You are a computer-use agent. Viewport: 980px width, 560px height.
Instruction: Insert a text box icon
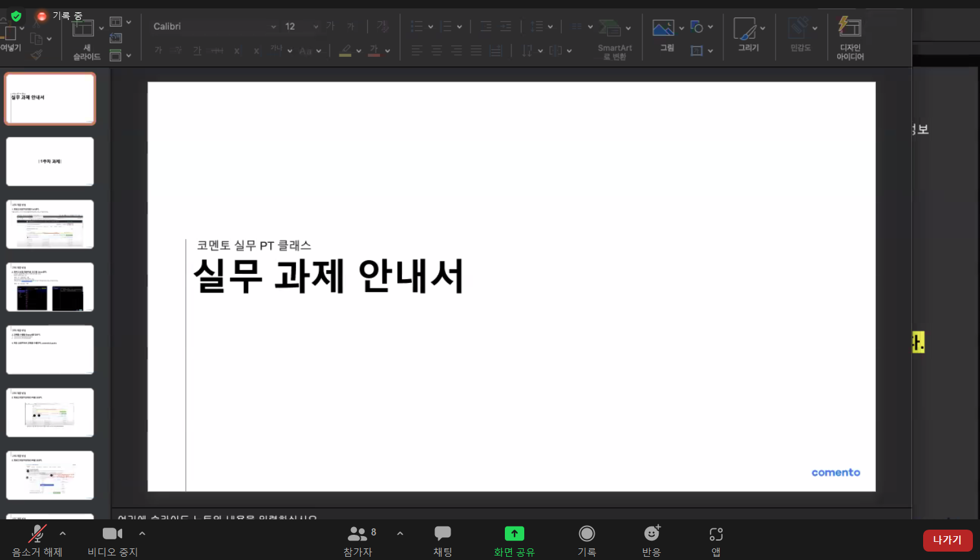[697, 50]
